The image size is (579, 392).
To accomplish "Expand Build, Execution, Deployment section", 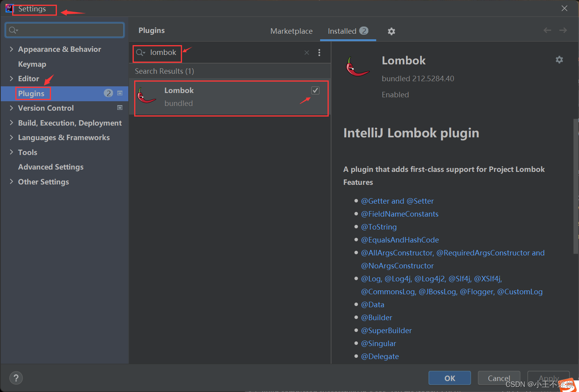I will click(11, 123).
